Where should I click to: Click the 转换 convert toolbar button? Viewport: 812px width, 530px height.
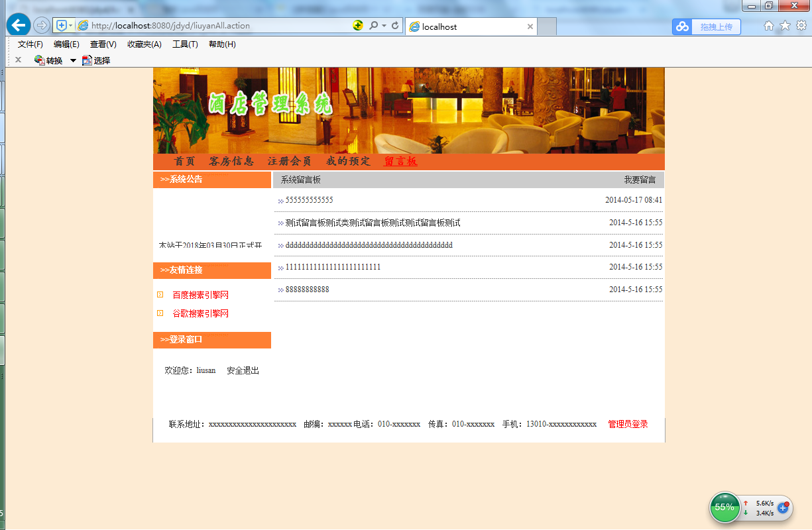click(48, 60)
